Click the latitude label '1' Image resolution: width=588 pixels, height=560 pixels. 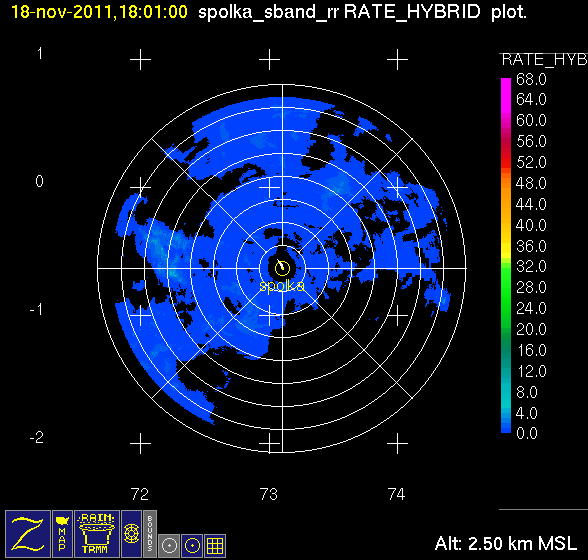pos(40,54)
